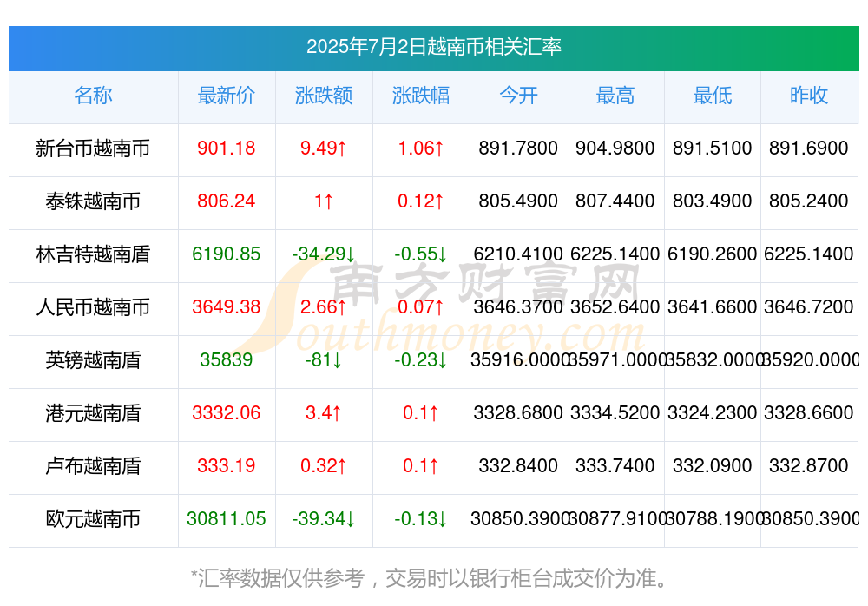The width and height of the screenshot is (868, 606).
Task: Click change percent -0.13↓
Action: click(421, 519)
